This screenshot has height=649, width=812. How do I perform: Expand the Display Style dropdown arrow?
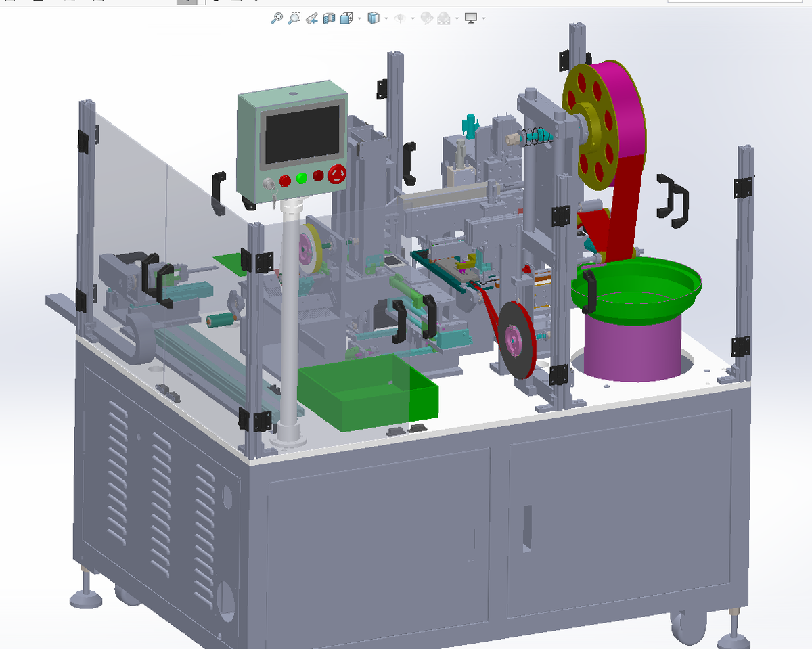[x=386, y=18]
